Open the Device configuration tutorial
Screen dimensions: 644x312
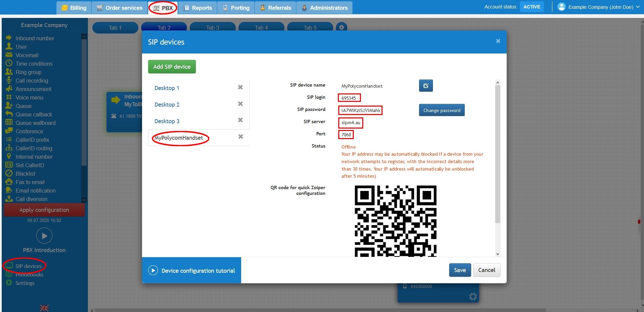pyautogui.click(x=191, y=270)
